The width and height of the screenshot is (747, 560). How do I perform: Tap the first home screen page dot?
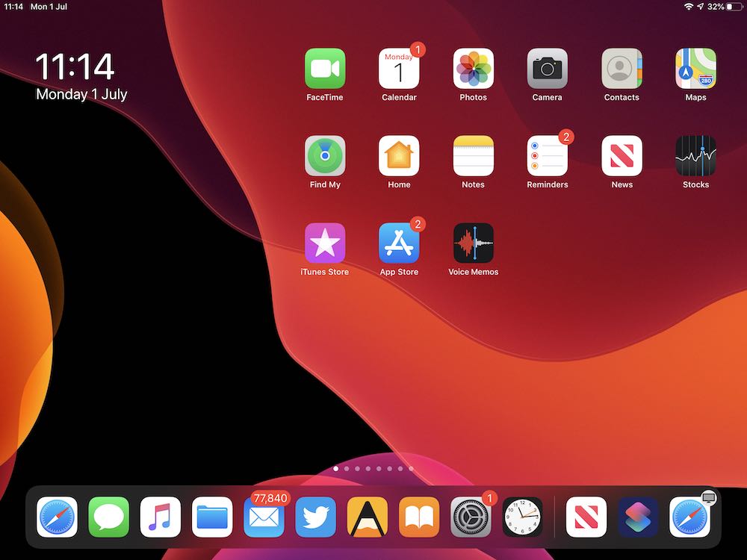pyautogui.click(x=336, y=469)
